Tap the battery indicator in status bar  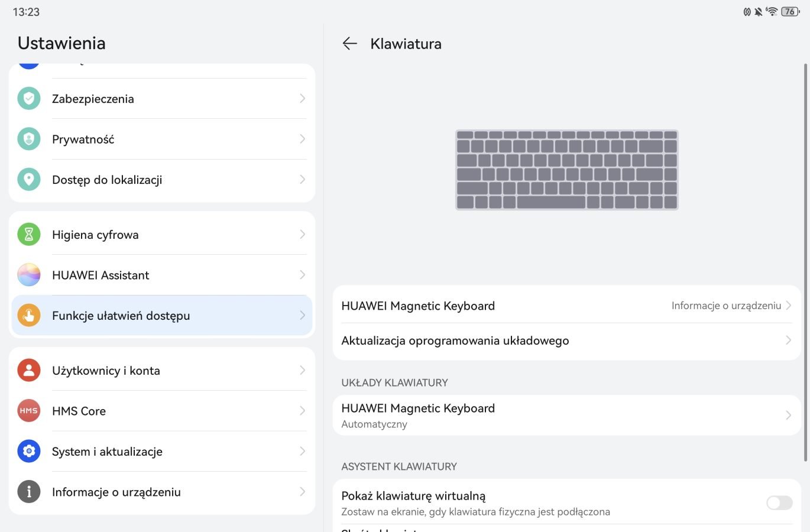point(790,11)
